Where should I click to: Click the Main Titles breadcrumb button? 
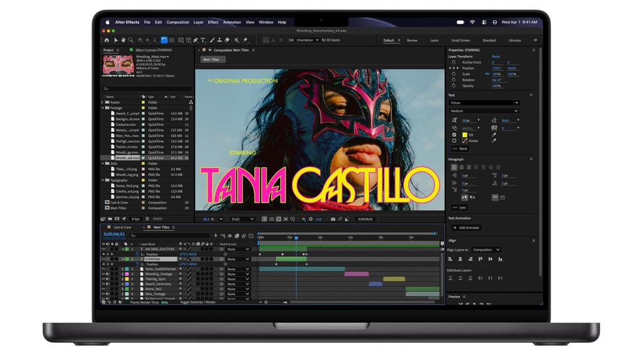211,60
